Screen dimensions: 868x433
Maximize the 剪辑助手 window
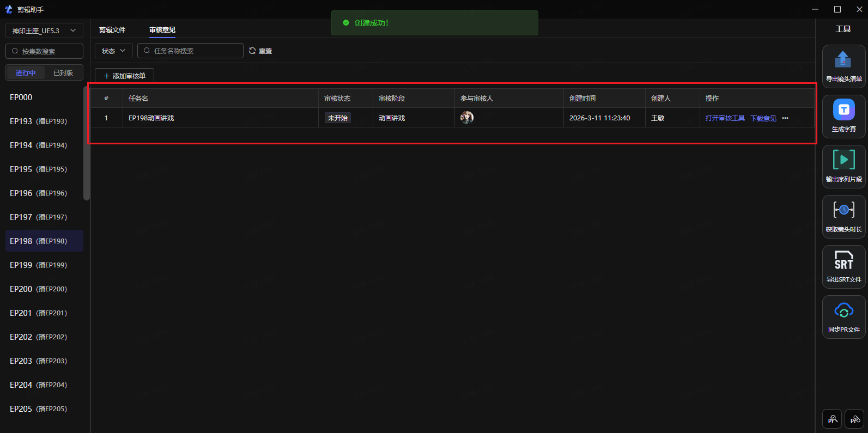837,9
